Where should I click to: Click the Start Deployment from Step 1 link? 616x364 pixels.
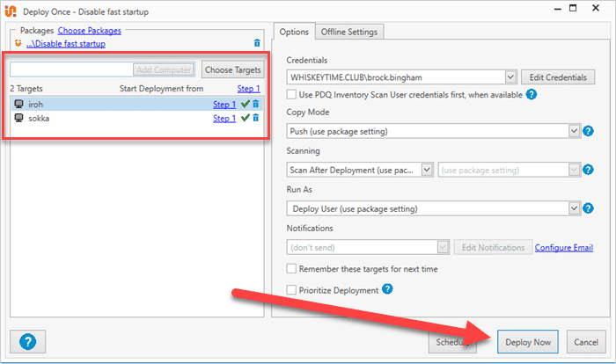248,88
